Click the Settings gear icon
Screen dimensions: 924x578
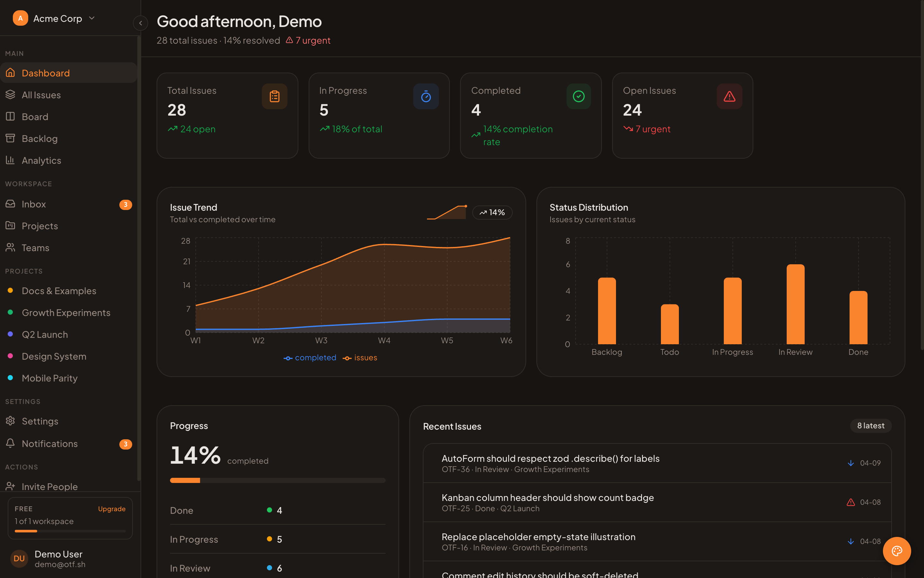point(10,421)
